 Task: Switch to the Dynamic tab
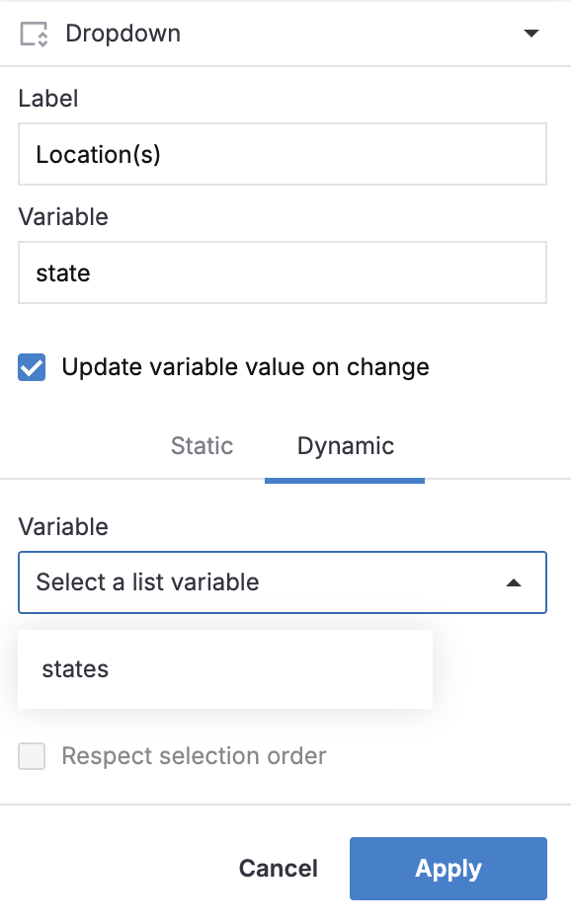point(345,445)
